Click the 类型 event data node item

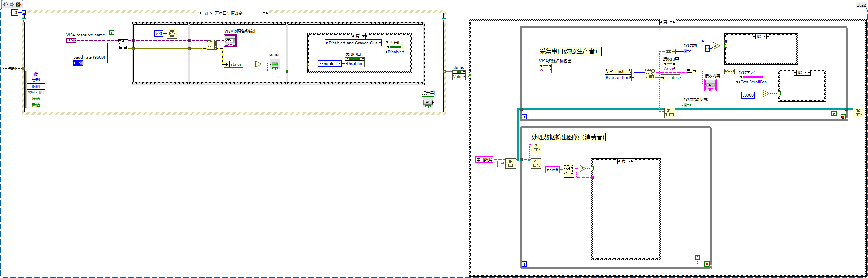coord(36,80)
